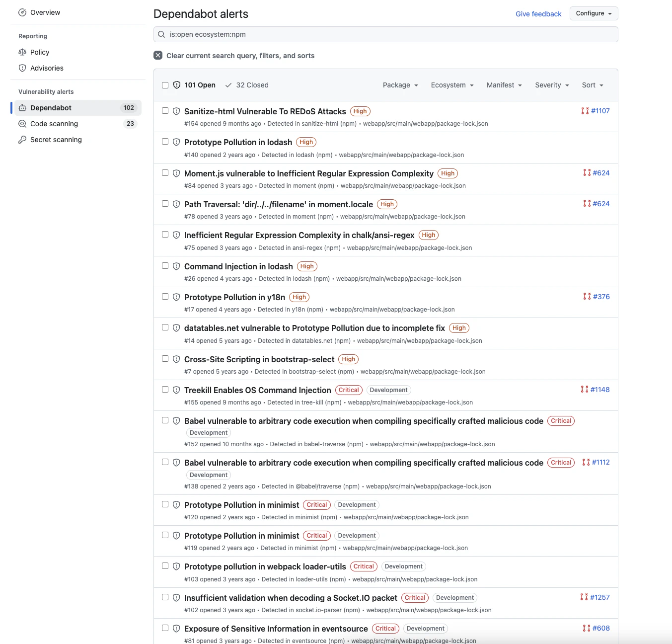Click the Give feedback link
Viewport: 672px width, 644px height.
click(538, 14)
